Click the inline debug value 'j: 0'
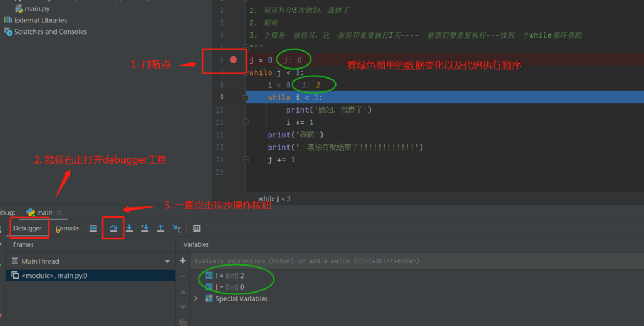This screenshot has width=644, height=326. [x=293, y=60]
